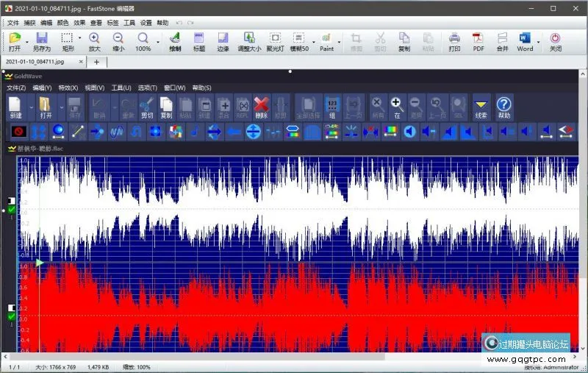Viewport: 588px width, 373px height.
Task: Select the 聚光灯 spotlight tool
Action: pos(275,40)
